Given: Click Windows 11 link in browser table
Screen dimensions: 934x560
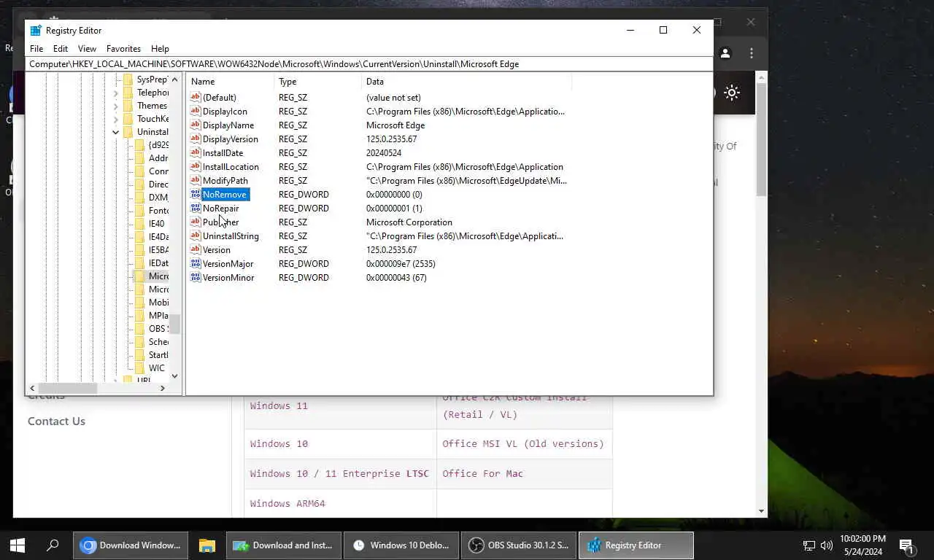Looking at the screenshot, I should [279, 405].
